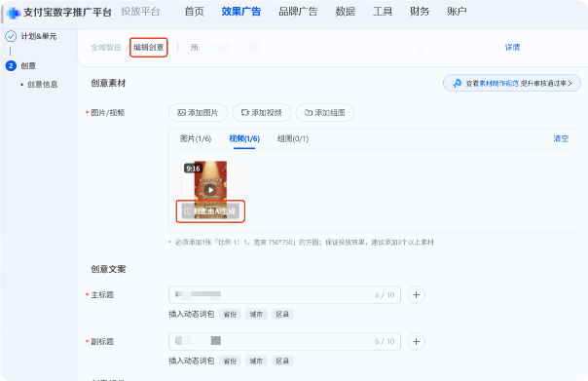Click the 编辑创意 breadcrumb
The width and height of the screenshot is (588, 381).
pos(149,48)
